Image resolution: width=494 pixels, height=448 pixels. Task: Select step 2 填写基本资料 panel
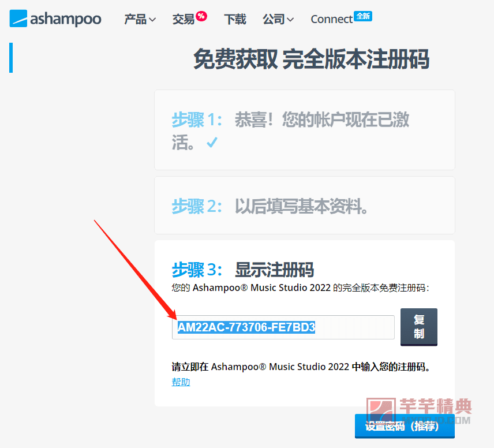click(x=305, y=206)
